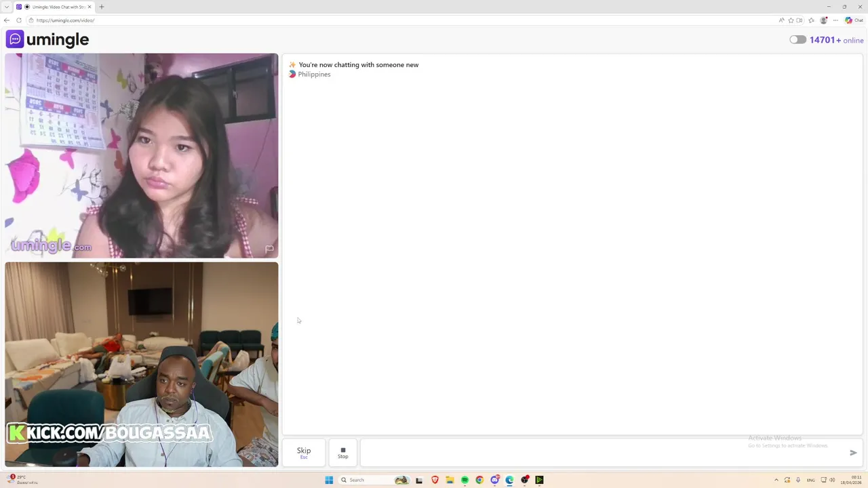Screen dimensions: 868x488
Task: View site information lock icon
Action: tap(31, 20)
